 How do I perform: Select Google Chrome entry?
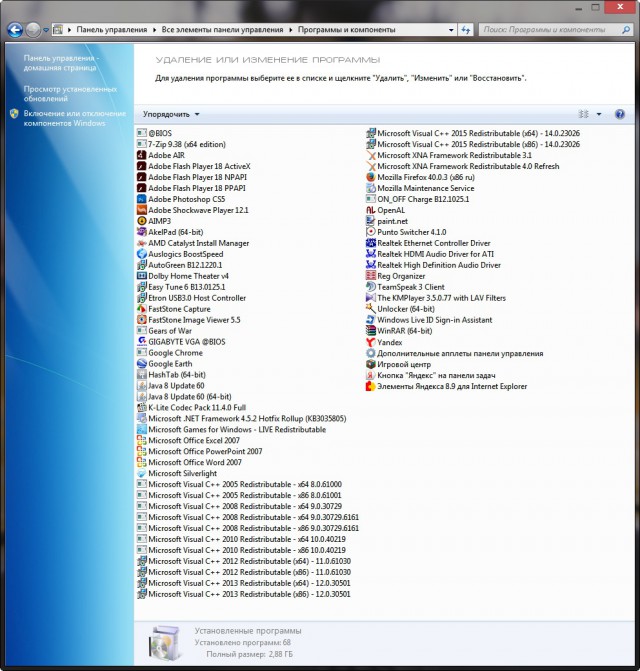(170, 353)
